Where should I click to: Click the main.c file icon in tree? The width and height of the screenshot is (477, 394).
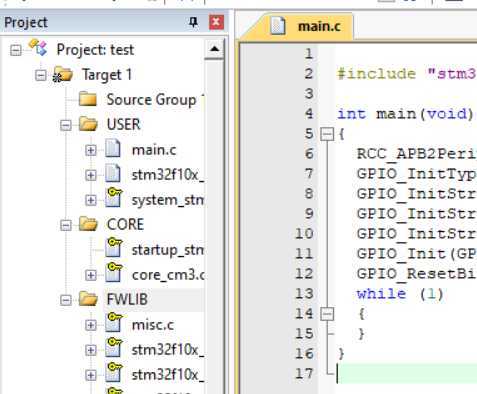[x=113, y=149]
